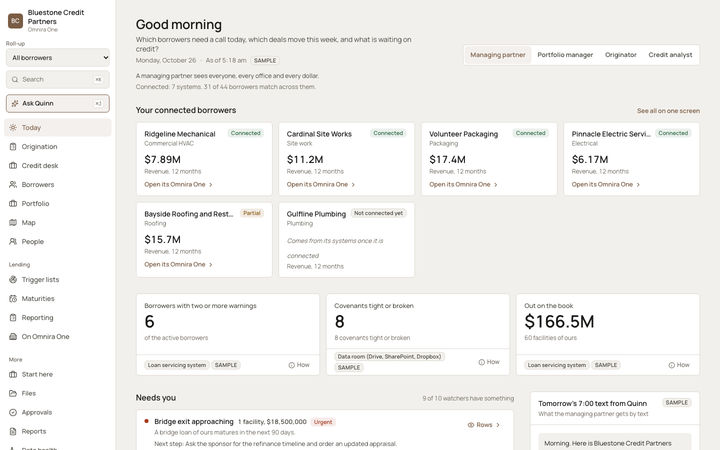720x450 pixels.
Task: Click the Reporting sidebar icon
Action: pos(13,317)
